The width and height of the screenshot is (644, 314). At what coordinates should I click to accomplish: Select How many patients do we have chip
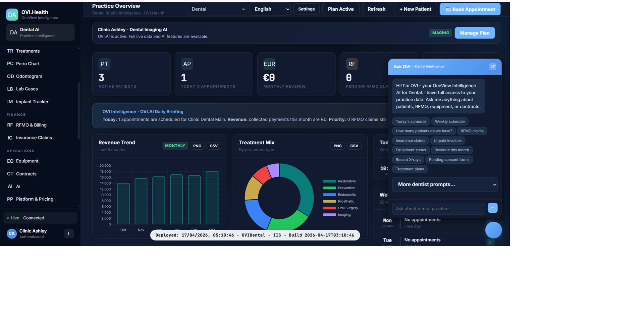pos(424,131)
